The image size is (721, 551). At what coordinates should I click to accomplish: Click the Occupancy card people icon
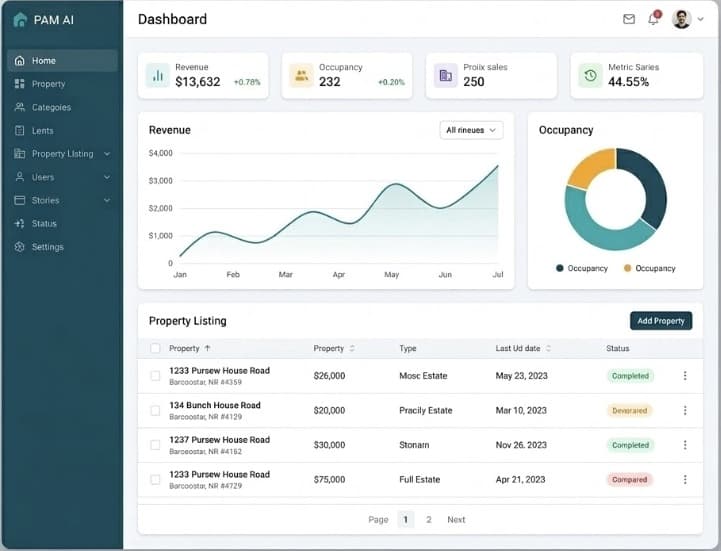(301, 75)
